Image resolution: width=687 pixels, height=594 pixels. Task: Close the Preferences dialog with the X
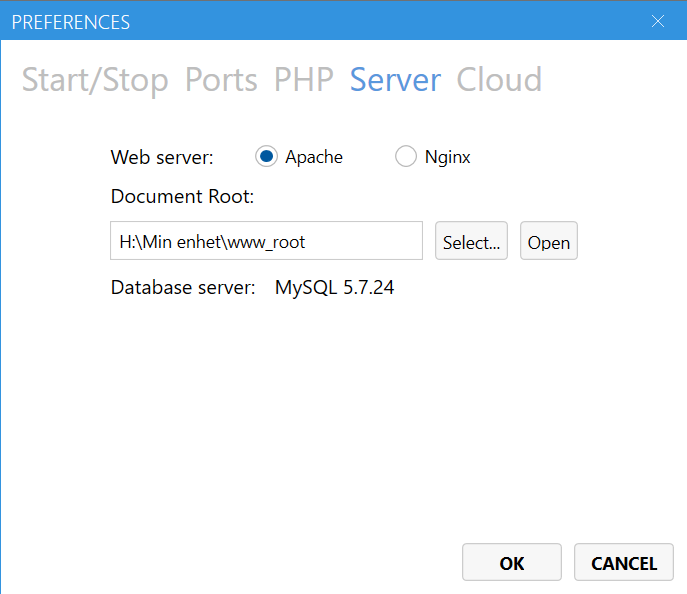657,21
